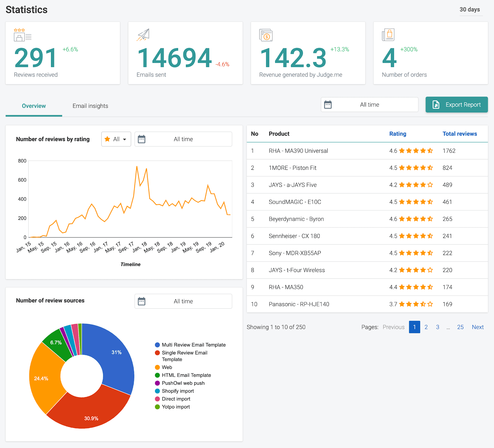494x448 pixels.
Task: Click the paper plane Emails sent icon
Action: click(x=143, y=35)
